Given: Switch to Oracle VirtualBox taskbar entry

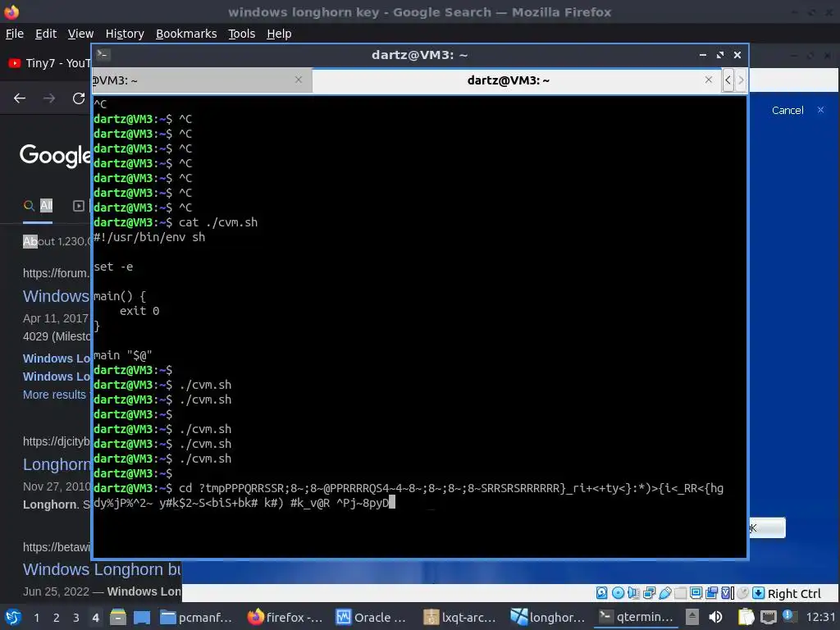Looking at the screenshot, I should [x=372, y=617].
